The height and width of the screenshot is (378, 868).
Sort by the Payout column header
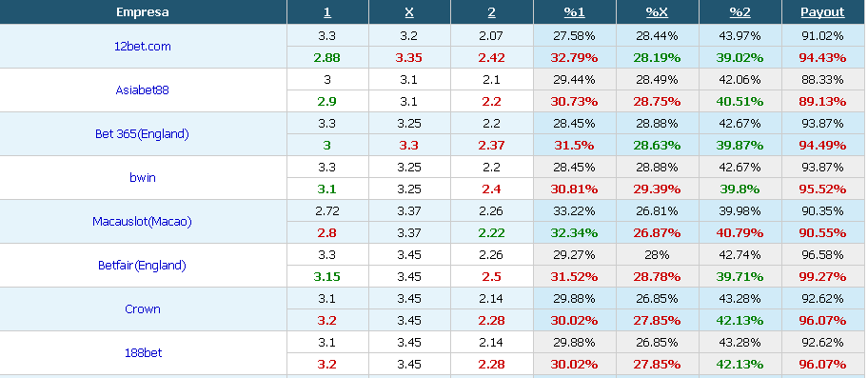point(822,12)
